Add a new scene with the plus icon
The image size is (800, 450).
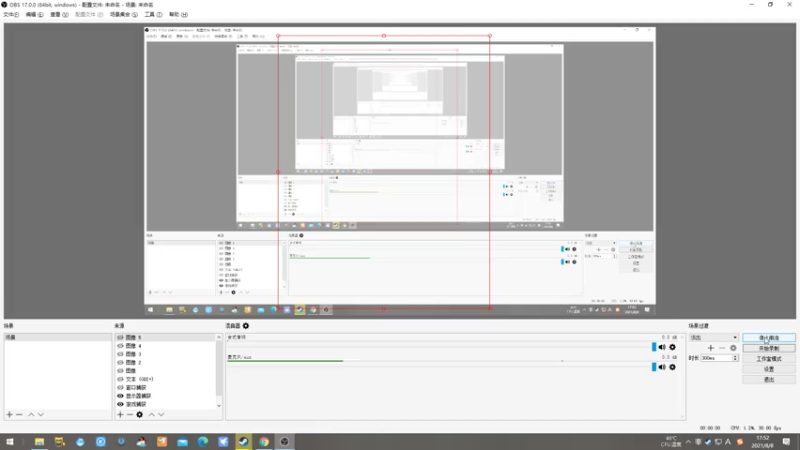pos(9,414)
